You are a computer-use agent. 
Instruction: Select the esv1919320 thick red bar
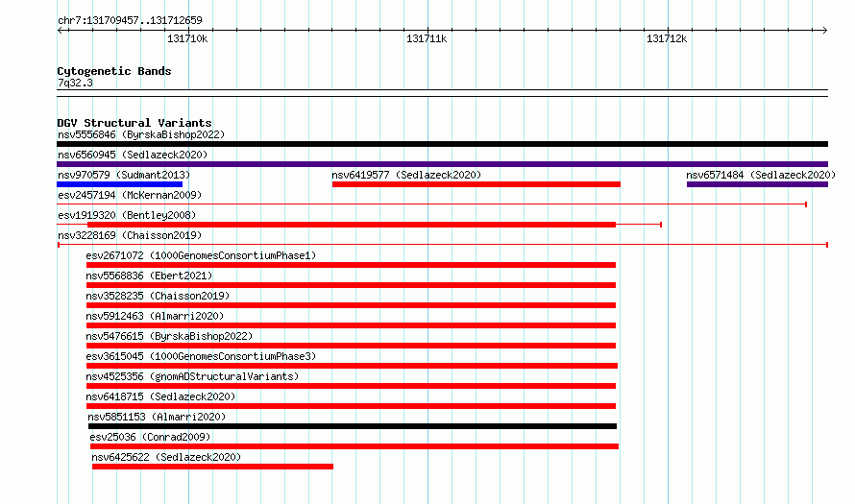click(x=352, y=225)
